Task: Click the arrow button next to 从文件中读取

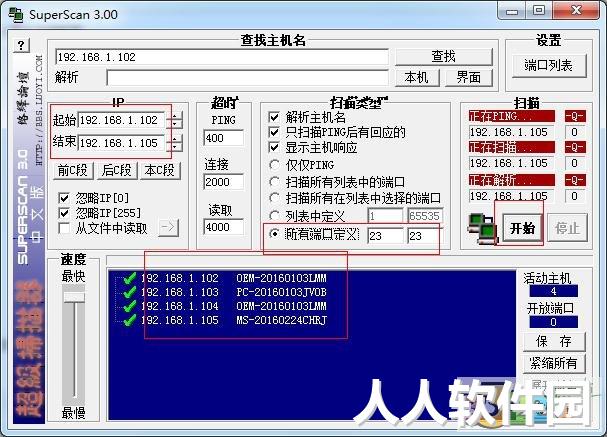Action: 168,228
